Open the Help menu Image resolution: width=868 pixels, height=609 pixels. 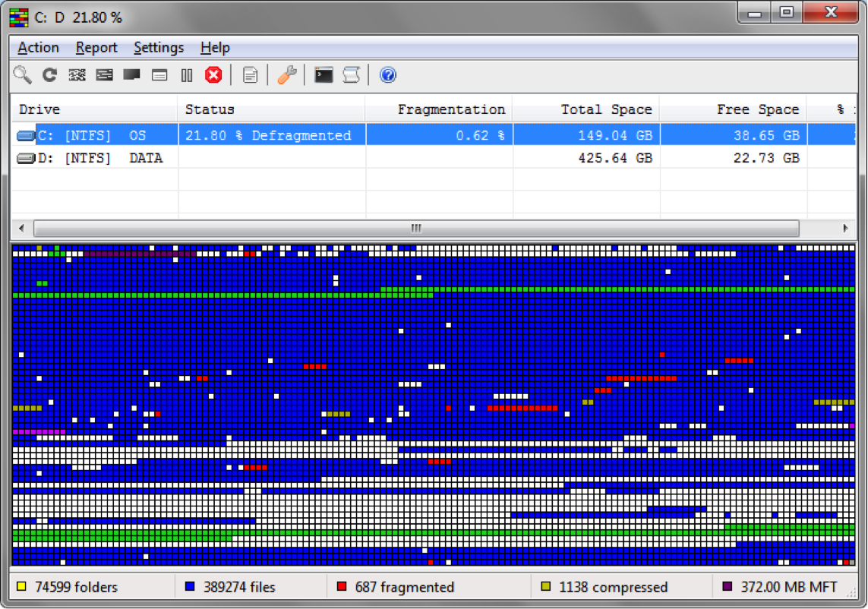coord(215,48)
